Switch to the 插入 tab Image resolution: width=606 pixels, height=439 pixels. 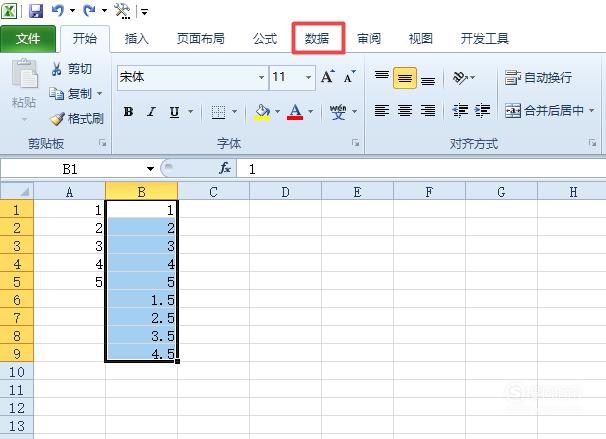point(136,39)
